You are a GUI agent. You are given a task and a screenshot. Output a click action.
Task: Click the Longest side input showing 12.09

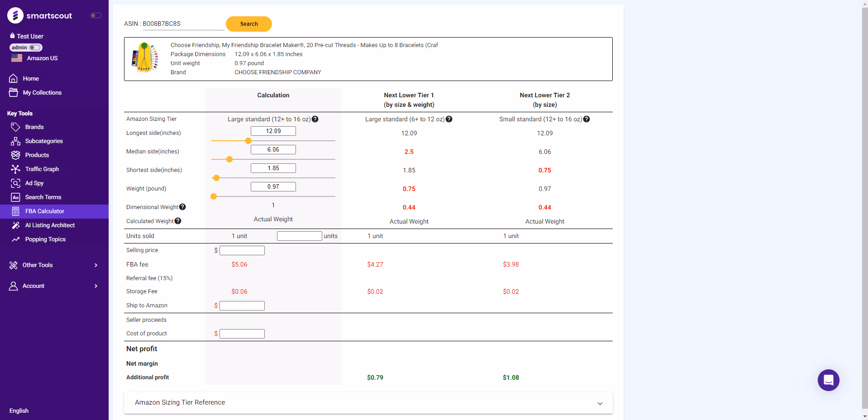tap(273, 131)
